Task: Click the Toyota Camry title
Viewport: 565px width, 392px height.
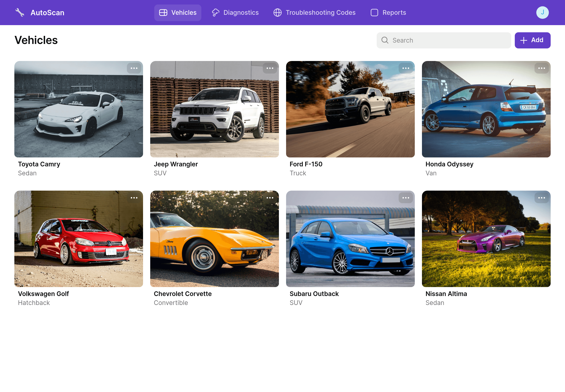Action: pos(39,164)
